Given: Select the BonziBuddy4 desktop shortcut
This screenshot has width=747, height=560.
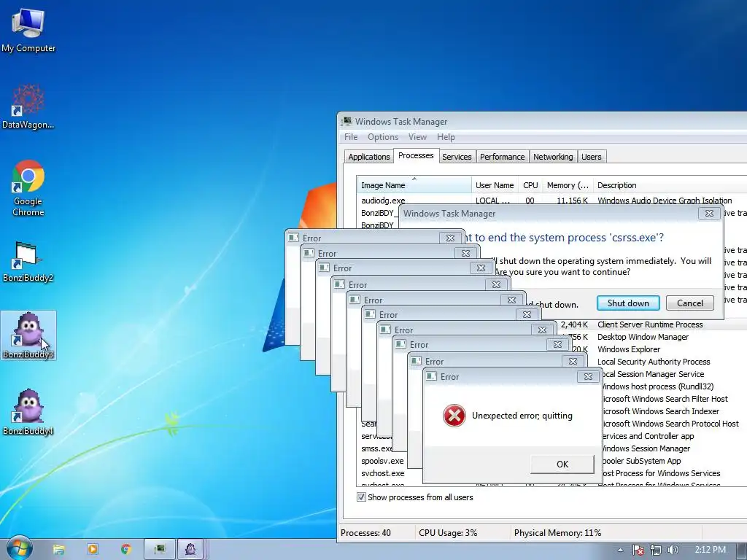Looking at the screenshot, I should tap(28, 412).
